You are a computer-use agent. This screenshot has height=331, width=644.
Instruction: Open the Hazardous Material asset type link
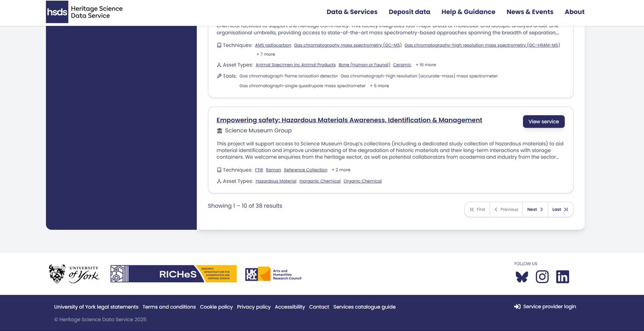[x=276, y=181]
